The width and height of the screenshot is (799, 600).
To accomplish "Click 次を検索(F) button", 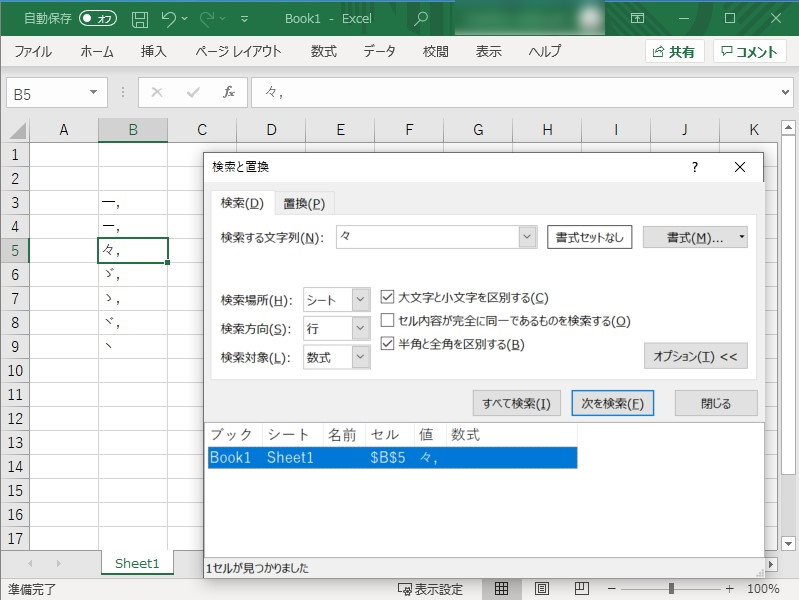I will (x=612, y=403).
